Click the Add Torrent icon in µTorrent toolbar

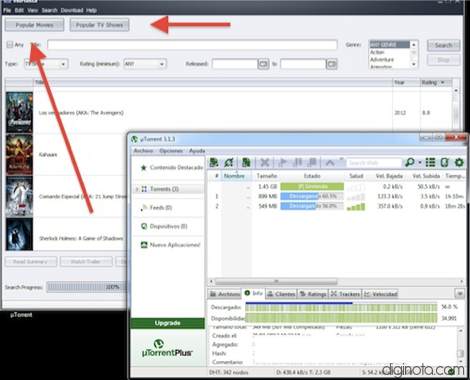(214, 163)
